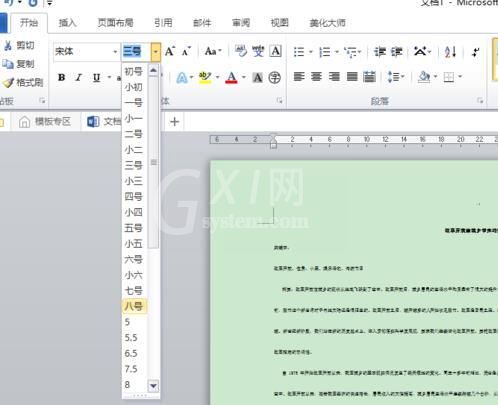Click the Grow Font icon

[x=170, y=51]
